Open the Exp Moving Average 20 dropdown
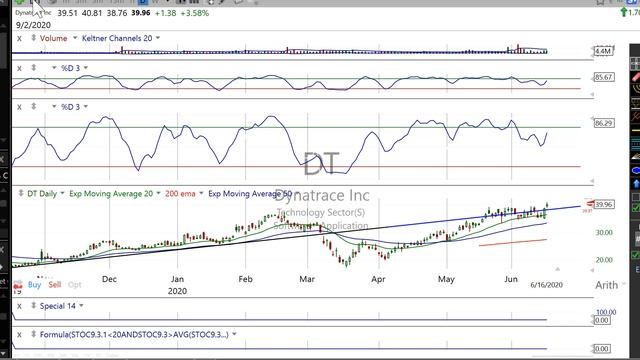The height and width of the screenshot is (360, 640). pyautogui.click(x=158, y=193)
